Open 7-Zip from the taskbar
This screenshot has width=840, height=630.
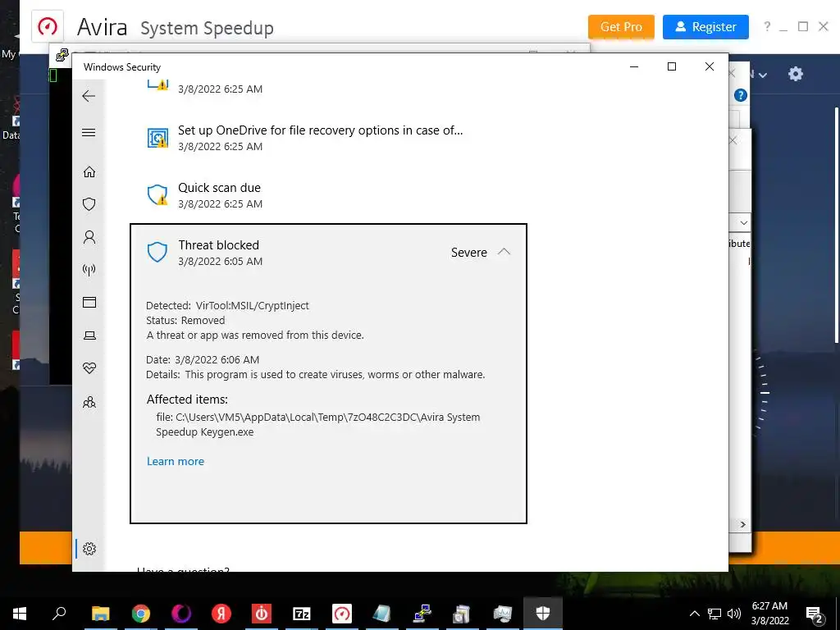click(302, 614)
